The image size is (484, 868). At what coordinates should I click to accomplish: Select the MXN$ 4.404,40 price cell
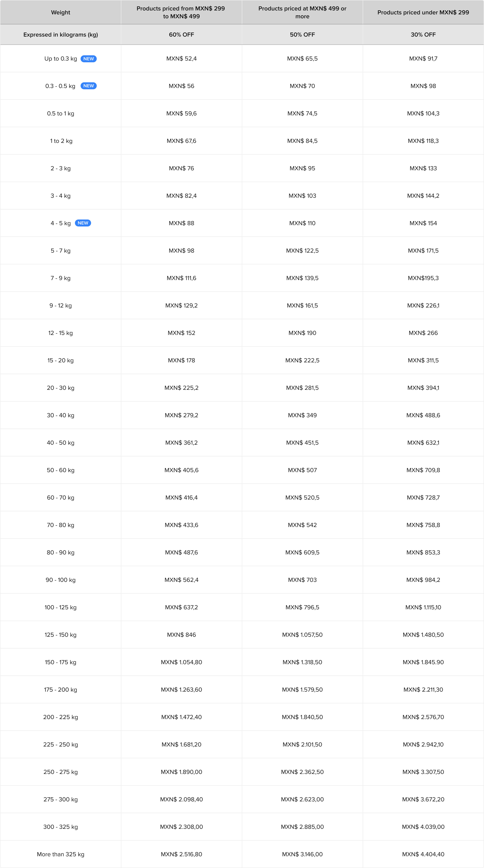423,854
